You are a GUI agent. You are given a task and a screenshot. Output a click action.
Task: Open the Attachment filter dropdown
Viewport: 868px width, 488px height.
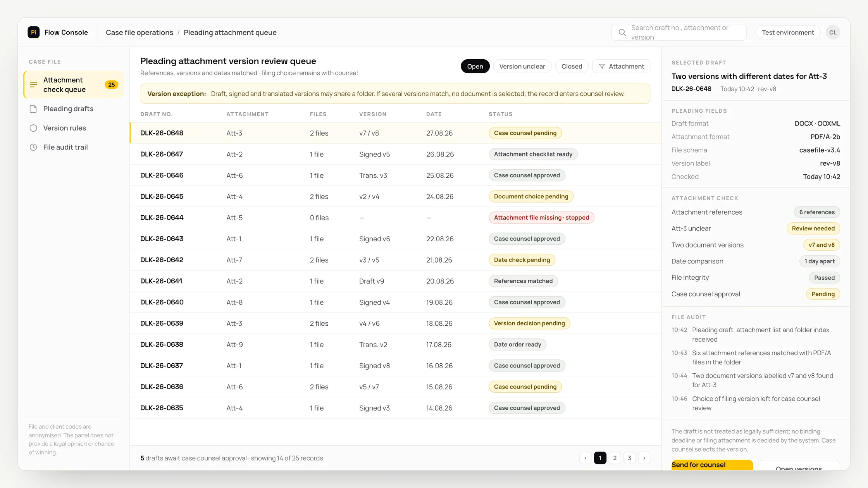pyautogui.click(x=621, y=66)
